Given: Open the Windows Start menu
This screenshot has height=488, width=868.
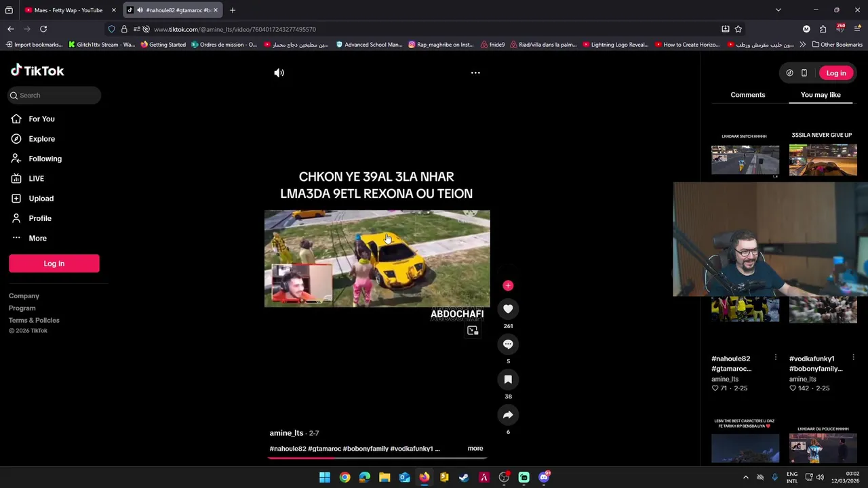Looking at the screenshot, I should (325, 477).
